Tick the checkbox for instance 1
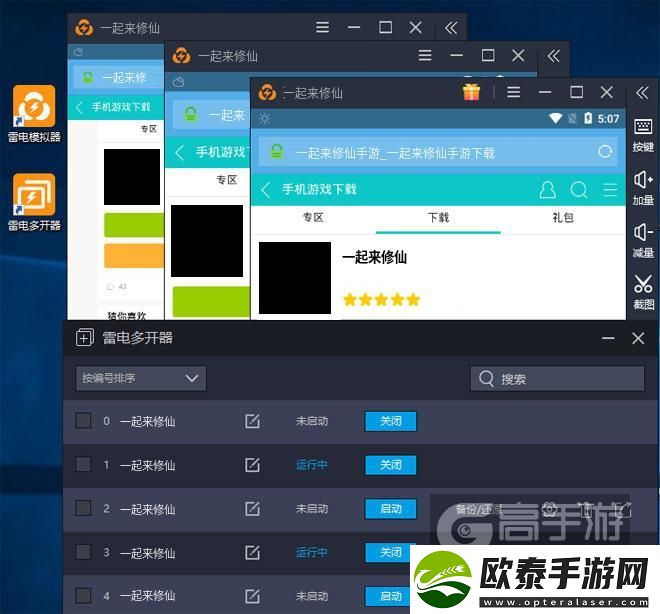 click(83, 464)
